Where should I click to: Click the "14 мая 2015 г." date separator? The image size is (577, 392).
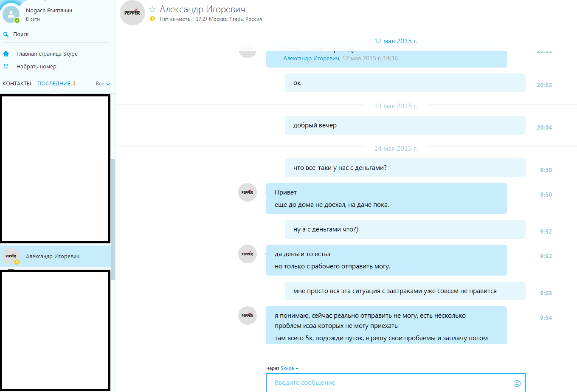click(396, 149)
